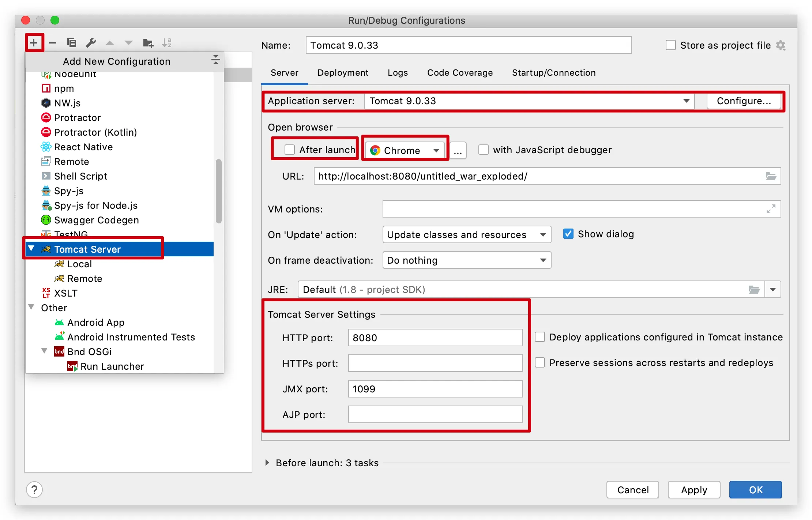Screen dimensions: 812x520
Task: Switch to the Server tab
Action: click(285, 73)
